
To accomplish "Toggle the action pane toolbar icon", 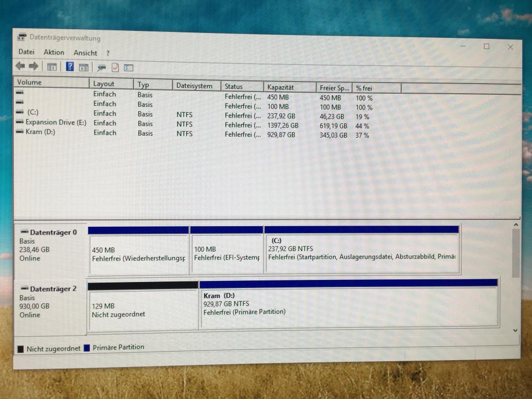I will pos(84,67).
